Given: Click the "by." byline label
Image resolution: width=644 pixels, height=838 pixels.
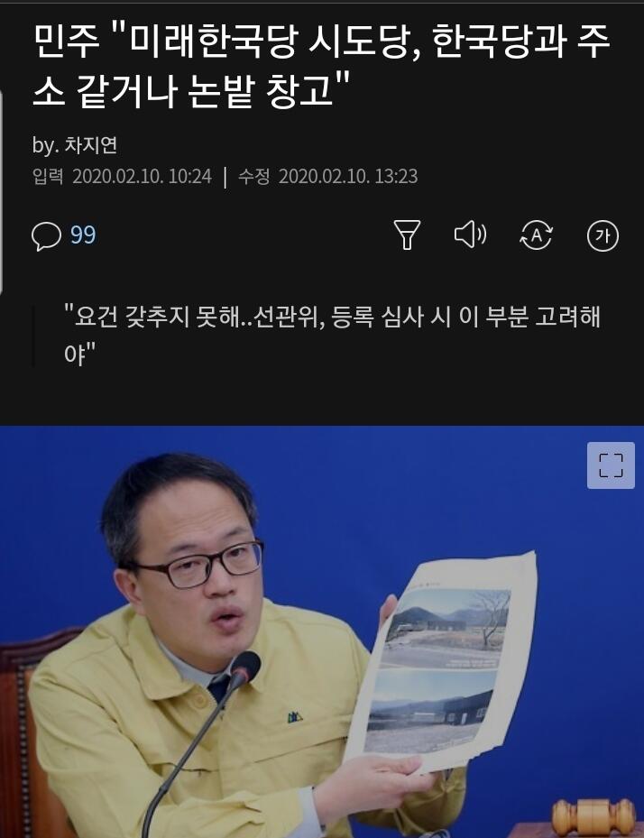Looking at the screenshot, I should (45, 145).
